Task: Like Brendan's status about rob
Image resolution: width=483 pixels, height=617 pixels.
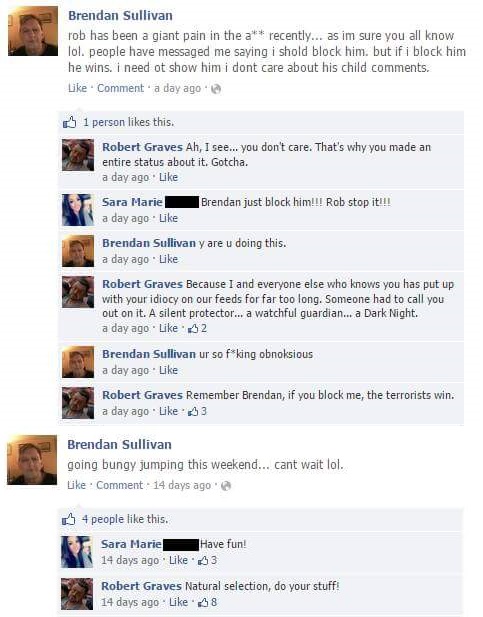Action: (77, 88)
